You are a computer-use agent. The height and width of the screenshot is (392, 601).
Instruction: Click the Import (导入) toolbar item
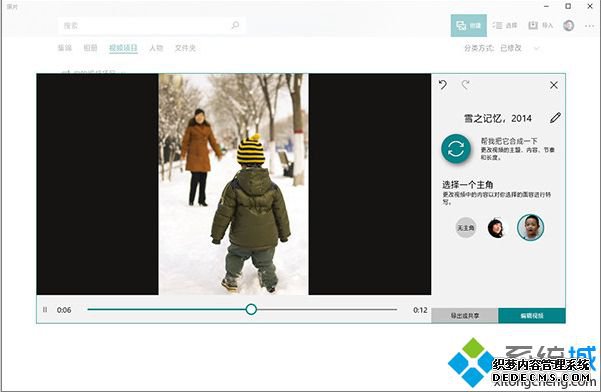[541, 26]
